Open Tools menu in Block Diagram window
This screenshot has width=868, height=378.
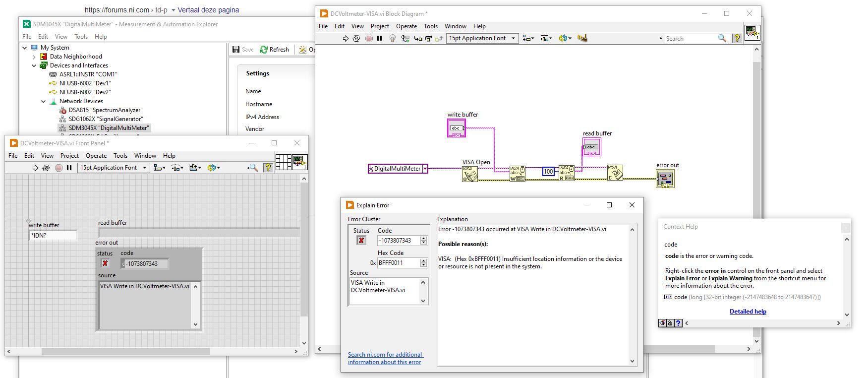pos(431,26)
